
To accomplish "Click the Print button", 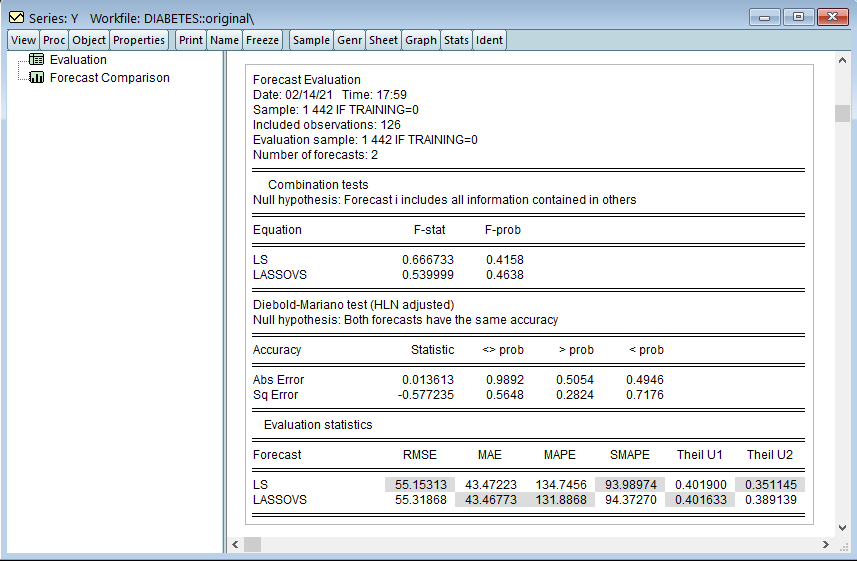I will 191,40.
